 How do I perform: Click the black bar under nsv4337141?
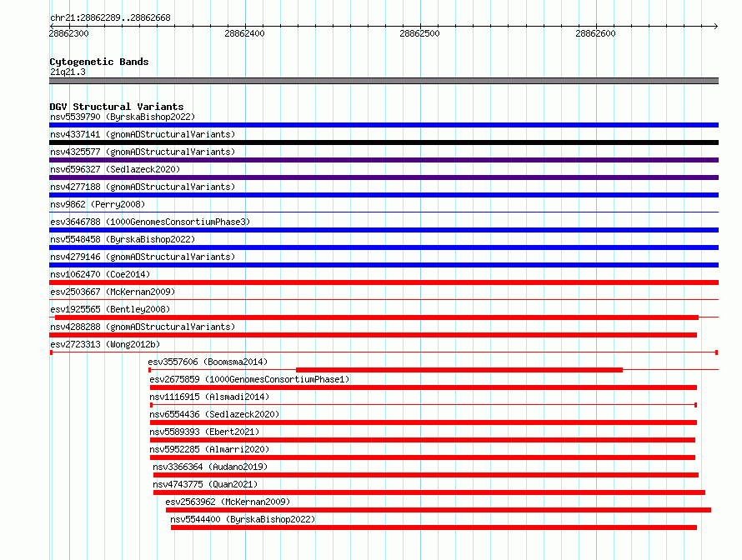384,142
